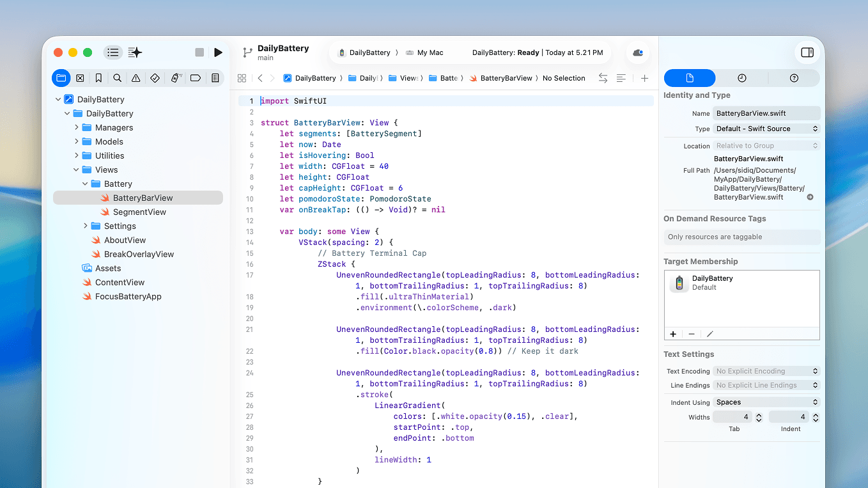This screenshot has height=488, width=868.
Task: Open the Find navigator magnifier icon
Action: pos(118,78)
